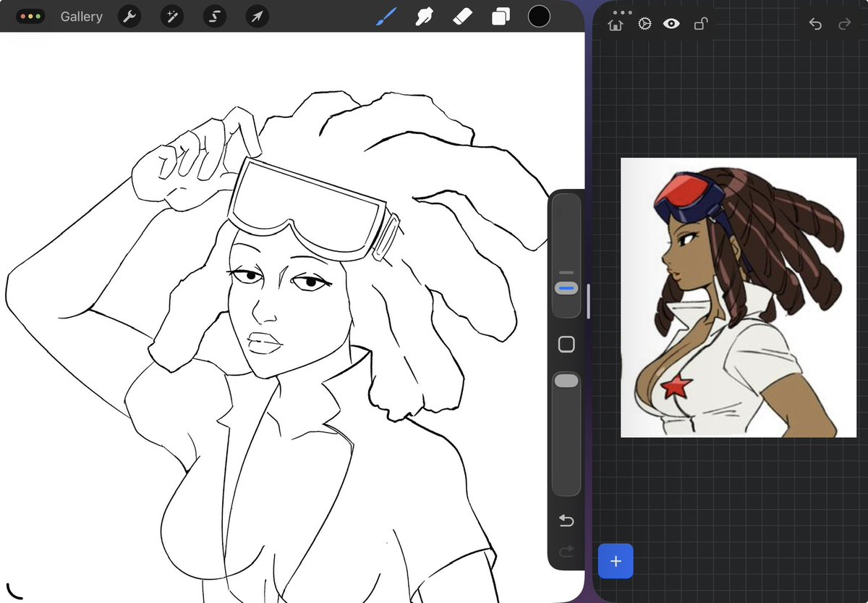The height and width of the screenshot is (603, 868).
Task: Click multitasking dots above reference app
Action: [622, 12]
